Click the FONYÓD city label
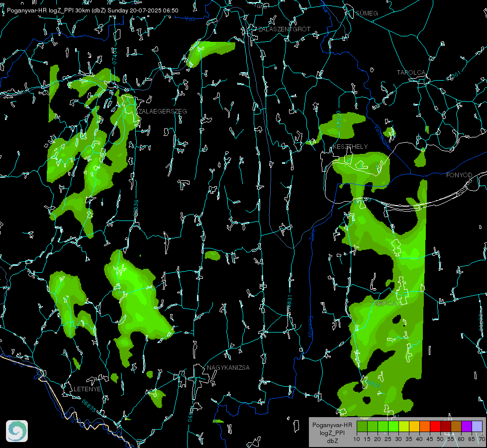487x448 pixels. click(459, 175)
